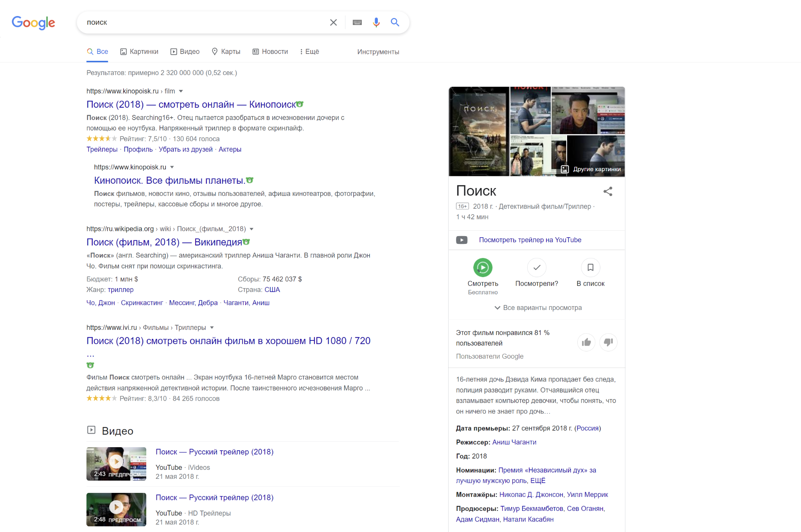Viewport: 801px width, 532px height.
Task: Open Профиль sitelink
Action: click(x=138, y=149)
